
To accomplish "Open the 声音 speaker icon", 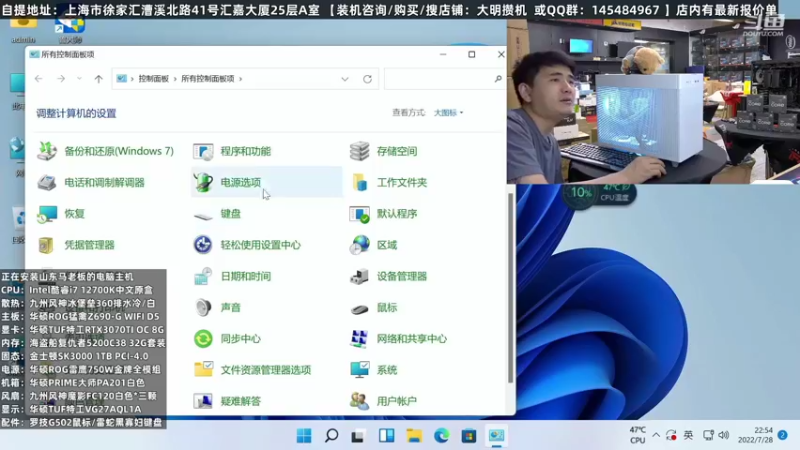I will [203, 307].
